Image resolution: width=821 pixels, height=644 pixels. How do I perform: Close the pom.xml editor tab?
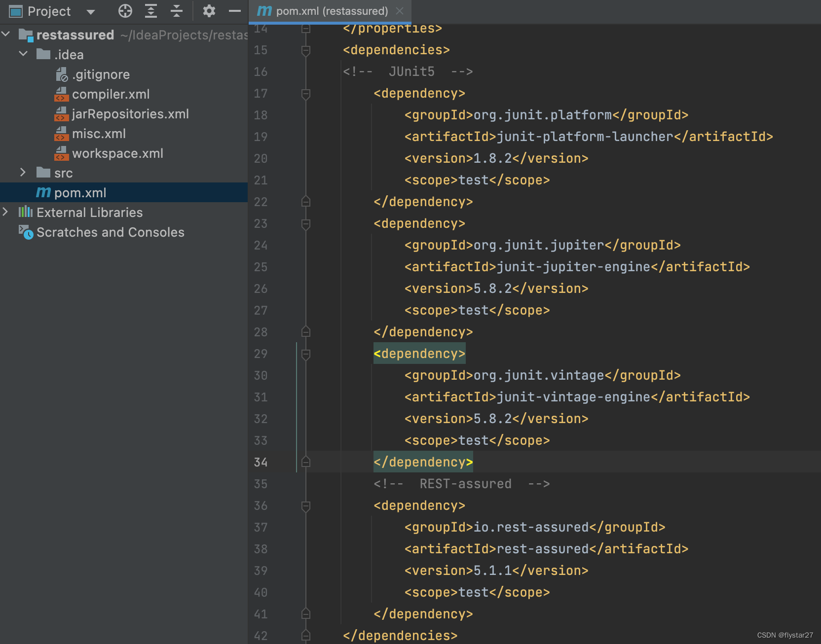click(x=400, y=11)
